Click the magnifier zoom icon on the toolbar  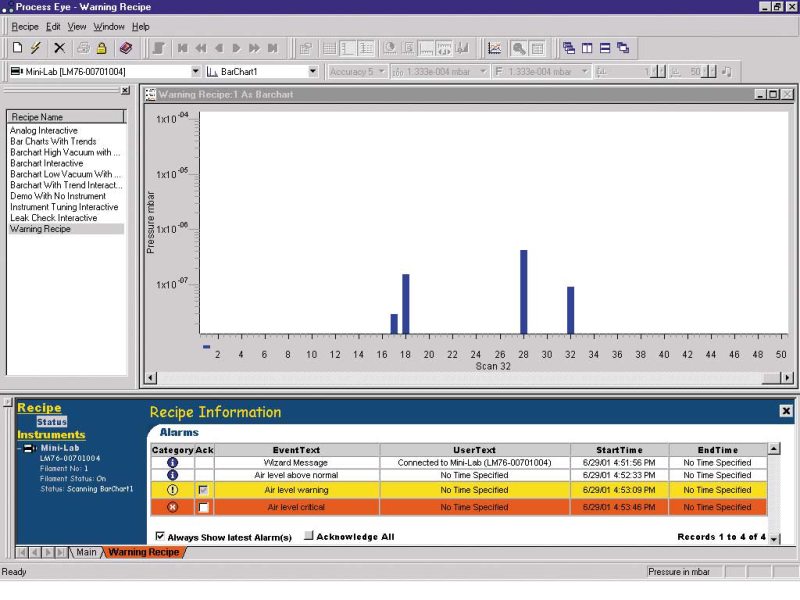(x=520, y=45)
